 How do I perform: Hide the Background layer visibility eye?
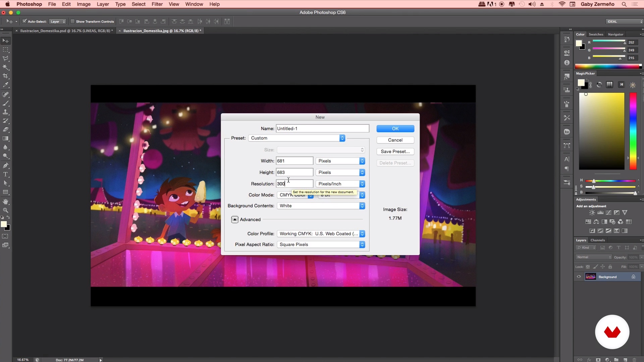tap(579, 277)
